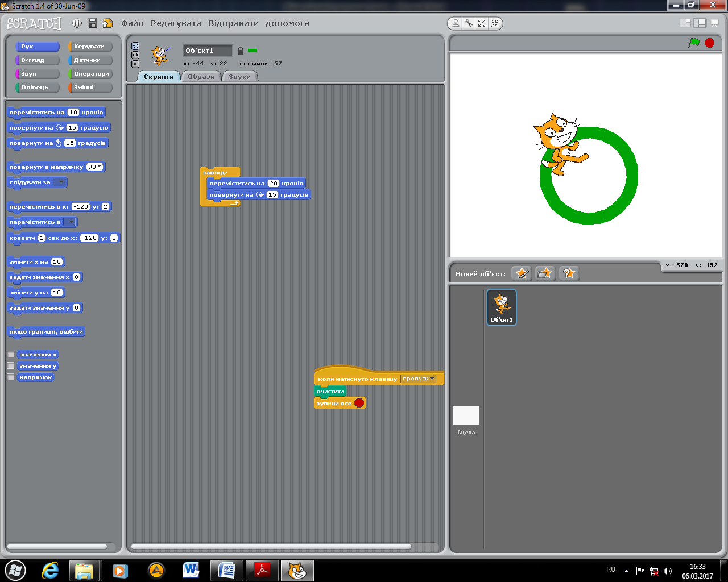
Task: Click the save project floppy icon
Action: (x=92, y=23)
